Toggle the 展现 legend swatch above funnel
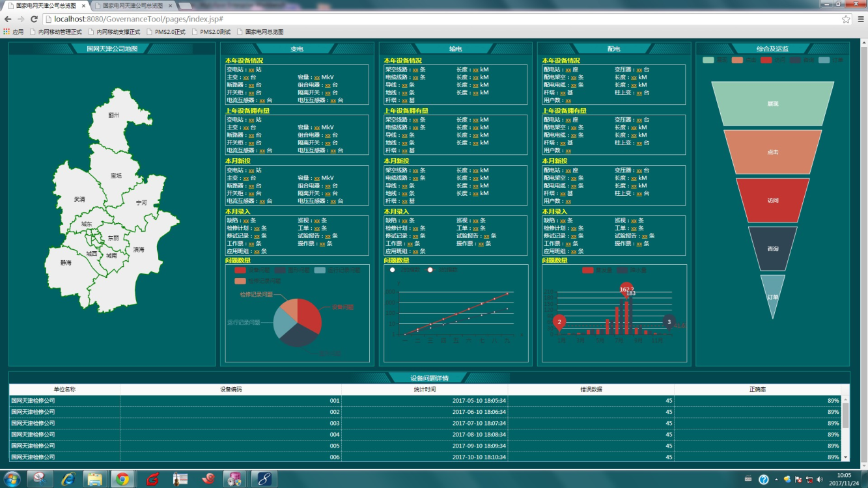 [708, 60]
